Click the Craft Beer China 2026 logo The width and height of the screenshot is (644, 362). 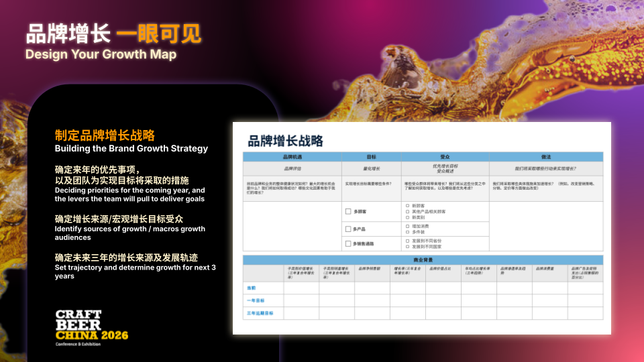tap(91, 328)
